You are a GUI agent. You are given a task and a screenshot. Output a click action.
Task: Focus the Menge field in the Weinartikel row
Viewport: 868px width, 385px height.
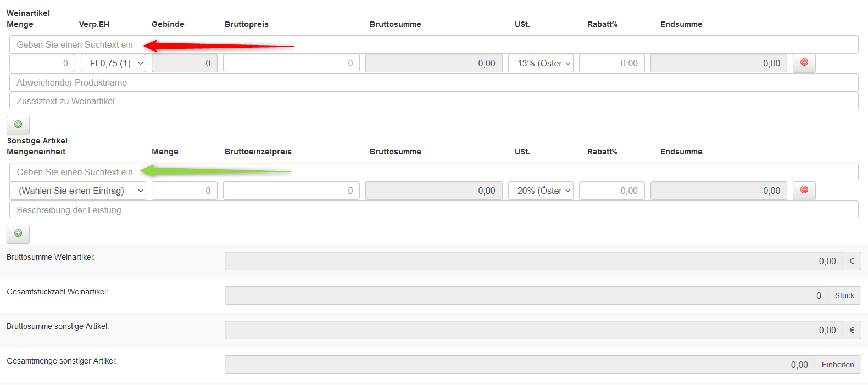tap(42, 63)
